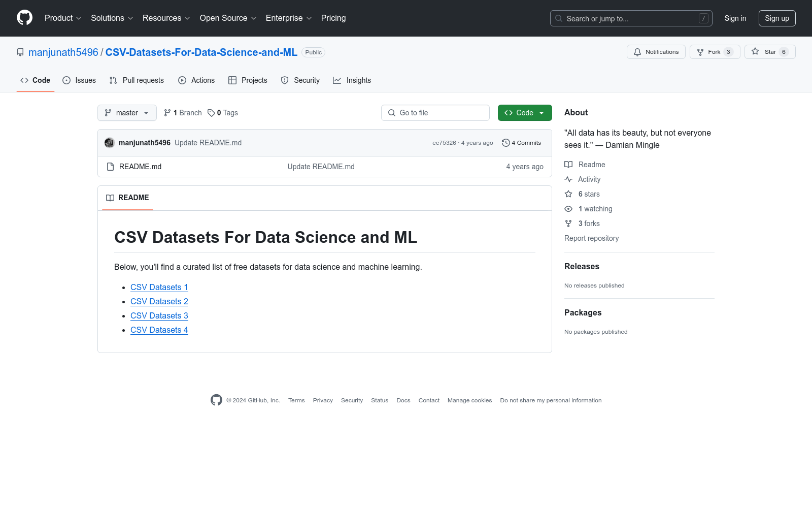
Task: Open the Privacy link in footer
Action: click(323, 400)
